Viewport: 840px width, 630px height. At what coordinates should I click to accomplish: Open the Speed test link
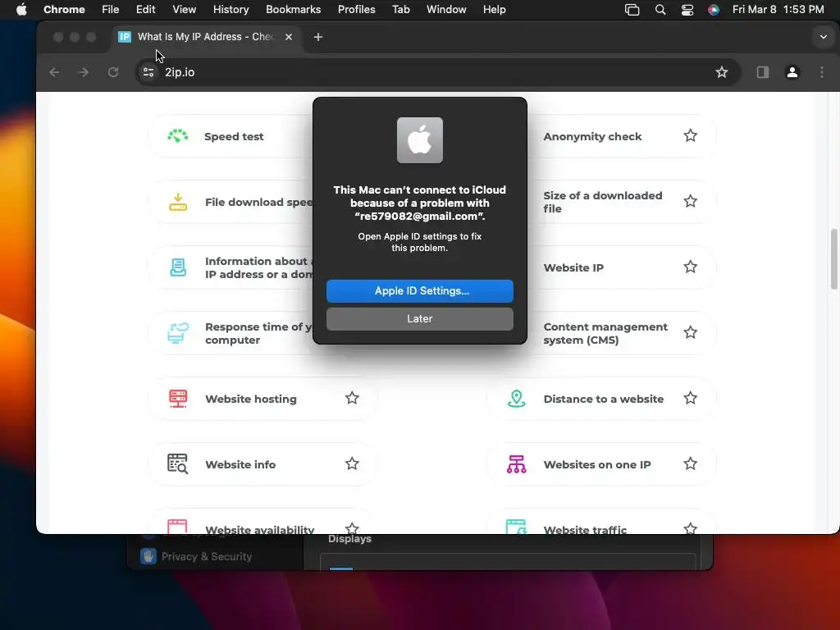coord(234,137)
